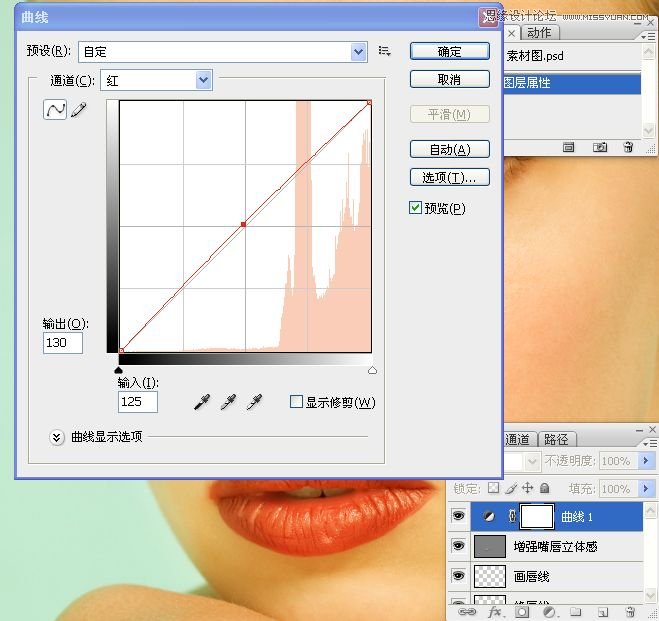This screenshot has width=659, height=621.
Task: Click the 输入 input value field
Action: click(138, 402)
